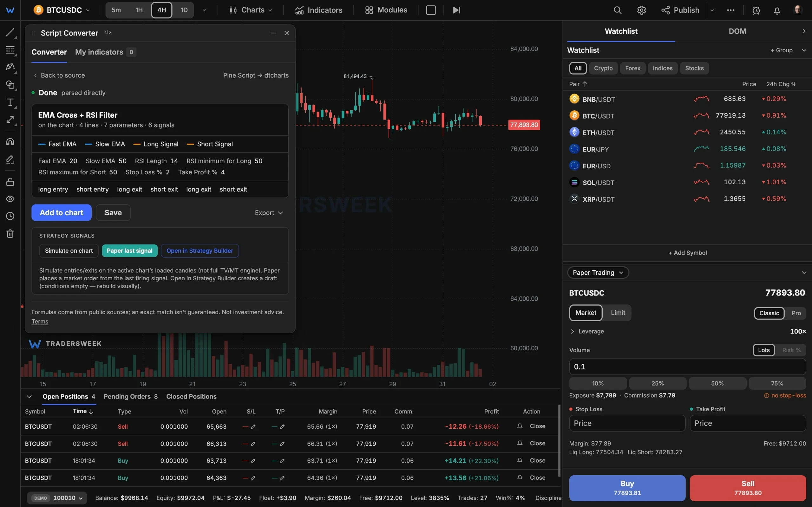Image resolution: width=812 pixels, height=507 pixels.
Task: Select the trend line drawing tool
Action: click(x=10, y=33)
